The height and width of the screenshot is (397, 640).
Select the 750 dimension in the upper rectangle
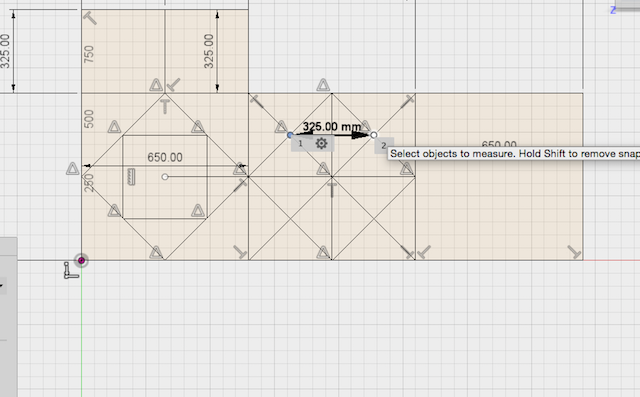coord(89,54)
